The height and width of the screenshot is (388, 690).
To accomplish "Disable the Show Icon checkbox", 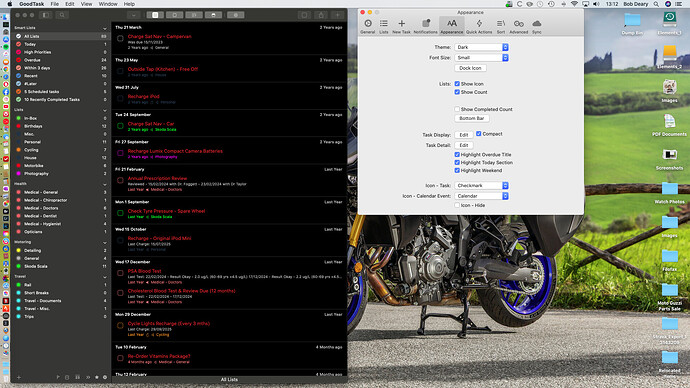I will click(x=457, y=84).
